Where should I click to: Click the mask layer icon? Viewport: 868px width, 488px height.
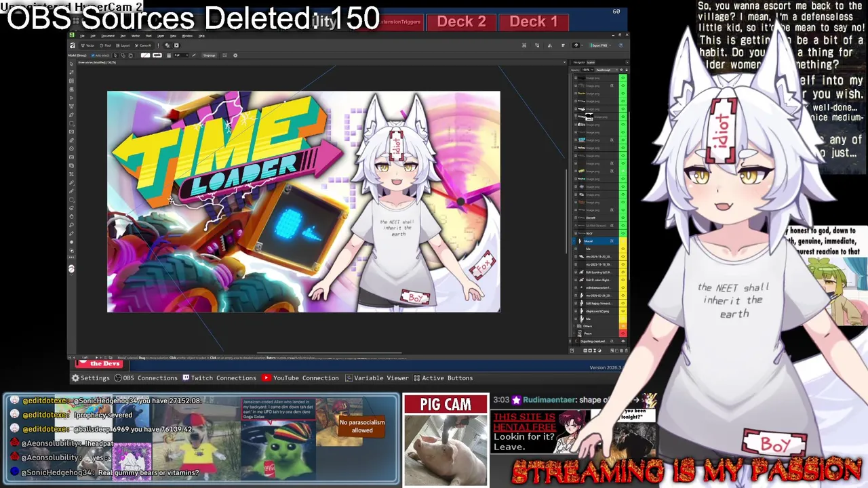(x=590, y=350)
